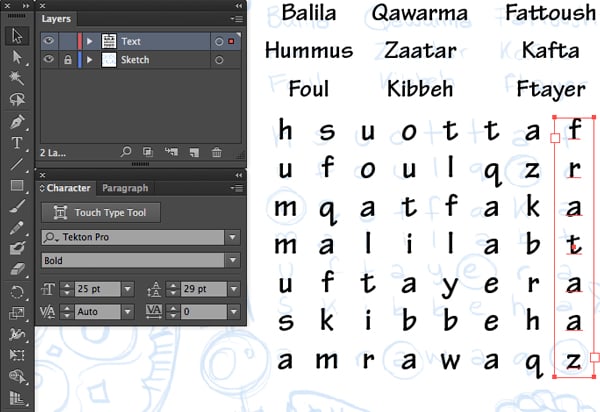The width and height of the screenshot is (600, 412).
Task: Expand the Sketch layer contents
Action: (90, 60)
